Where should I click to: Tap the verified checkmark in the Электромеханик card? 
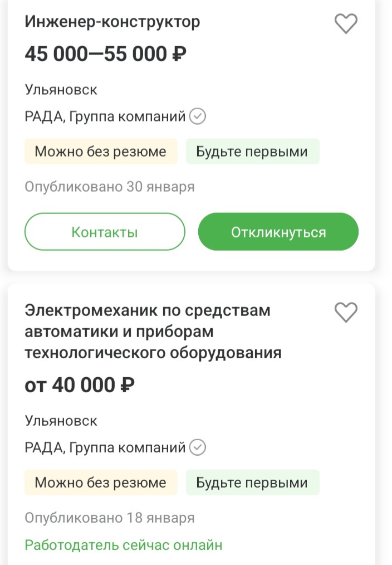198,447
